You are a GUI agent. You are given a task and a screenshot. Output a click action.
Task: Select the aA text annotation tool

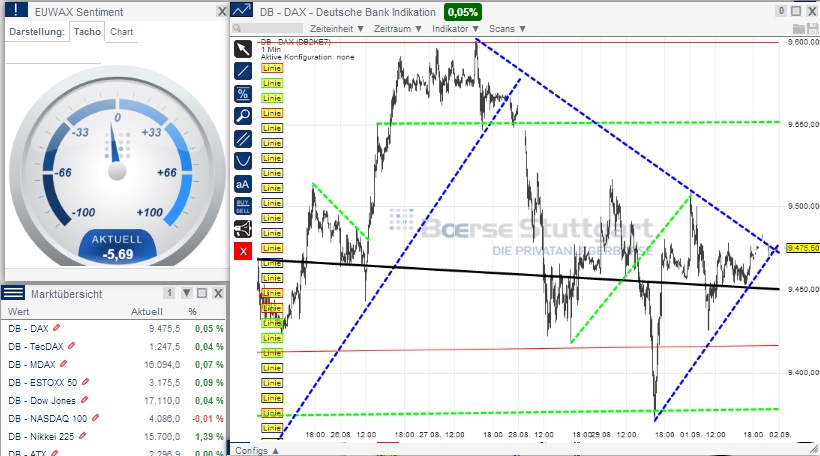(x=243, y=184)
